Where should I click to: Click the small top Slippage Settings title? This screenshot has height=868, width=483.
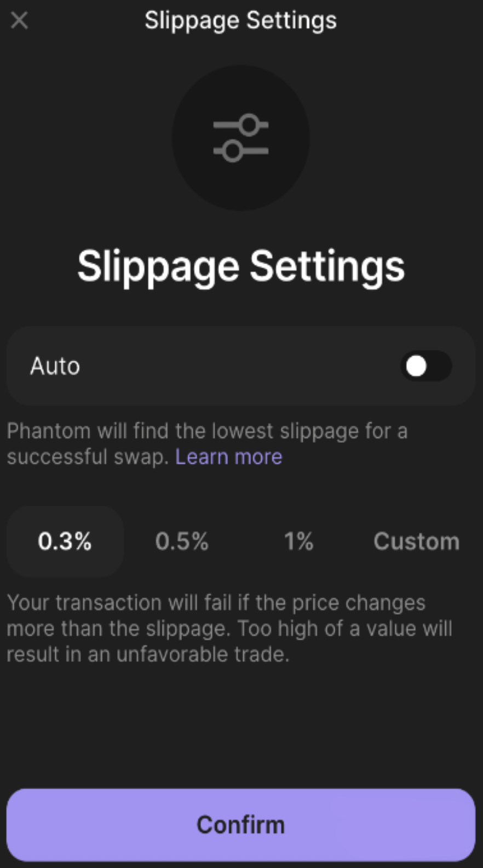tap(240, 21)
